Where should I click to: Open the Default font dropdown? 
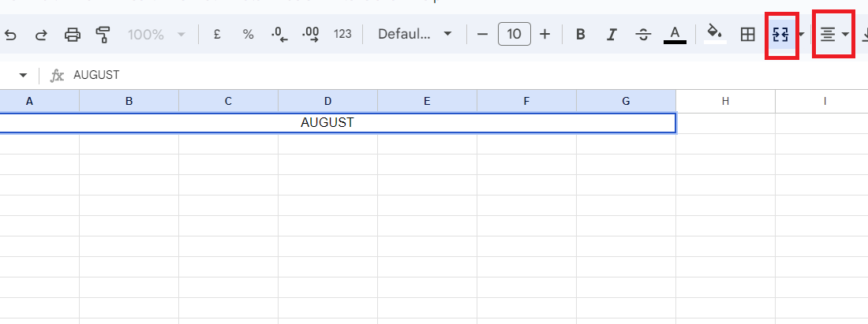click(414, 35)
